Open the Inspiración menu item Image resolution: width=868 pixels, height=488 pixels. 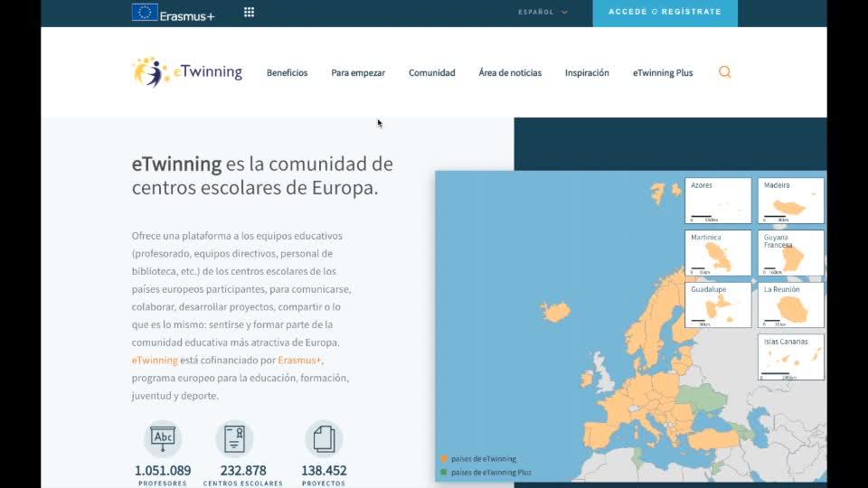point(587,72)
